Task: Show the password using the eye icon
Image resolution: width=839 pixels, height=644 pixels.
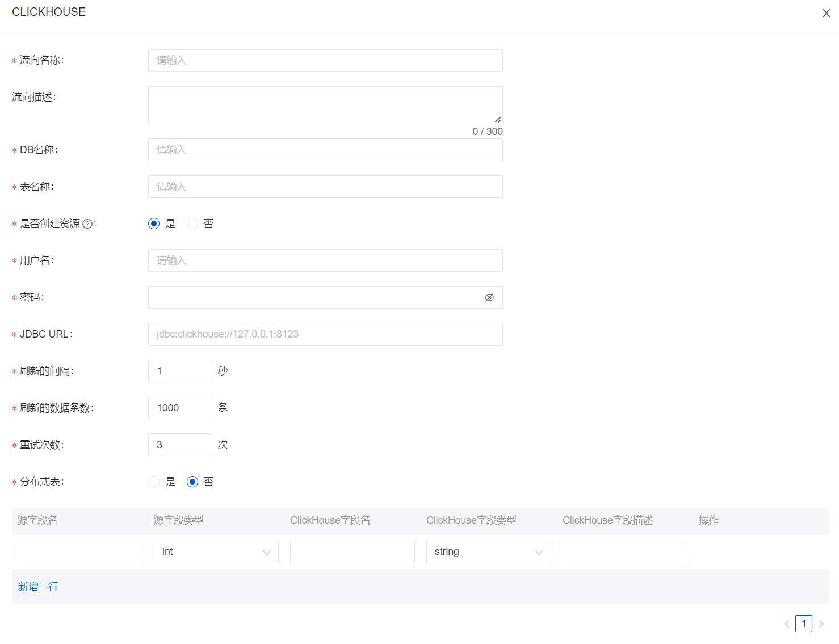Action: click(x=489, y=297)
